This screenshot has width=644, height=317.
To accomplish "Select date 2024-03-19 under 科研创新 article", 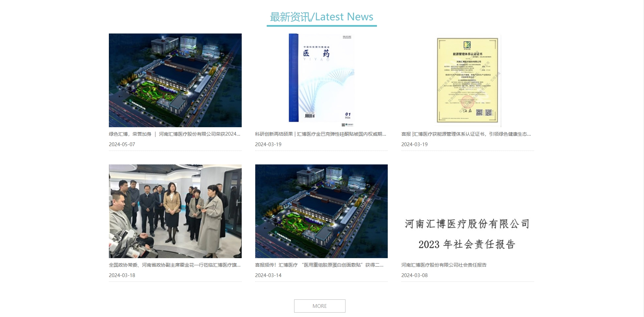I will tap(268, 144).
